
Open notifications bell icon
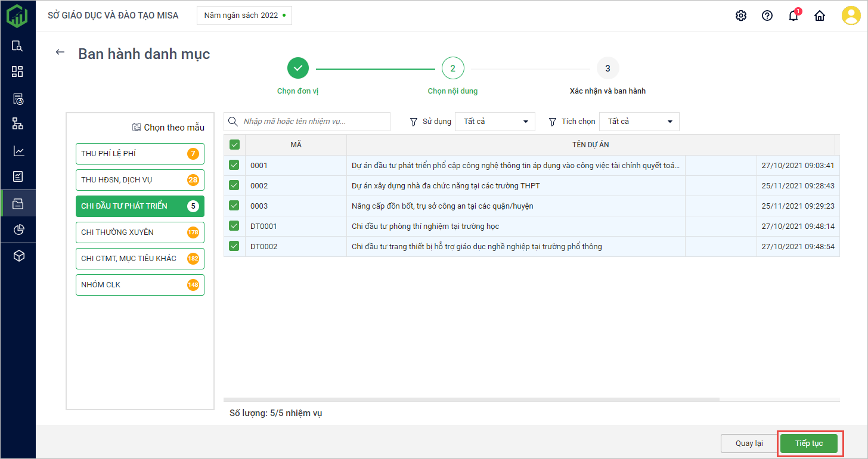793,15
